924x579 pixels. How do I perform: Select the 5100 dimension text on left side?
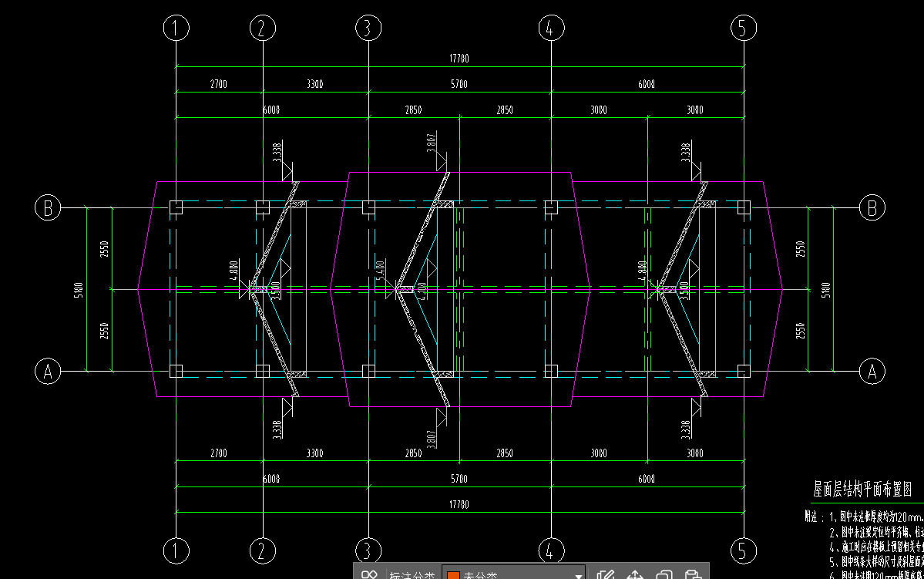(79, 290)
